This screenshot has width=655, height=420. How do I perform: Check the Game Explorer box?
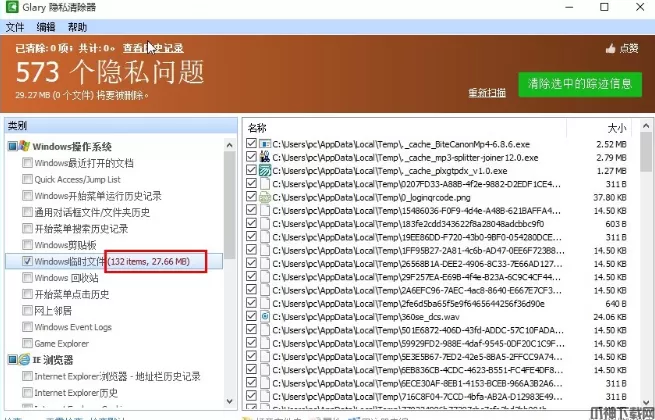pos(28,343)
